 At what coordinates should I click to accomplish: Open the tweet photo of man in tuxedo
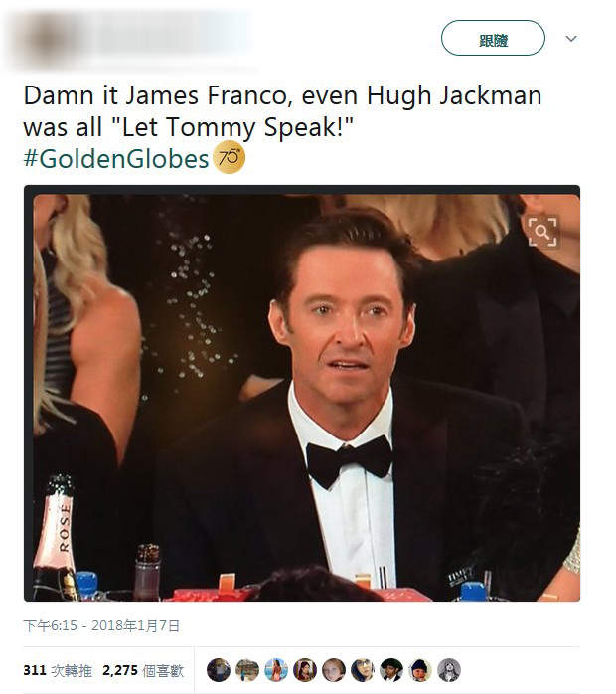[x=302, y=394]
